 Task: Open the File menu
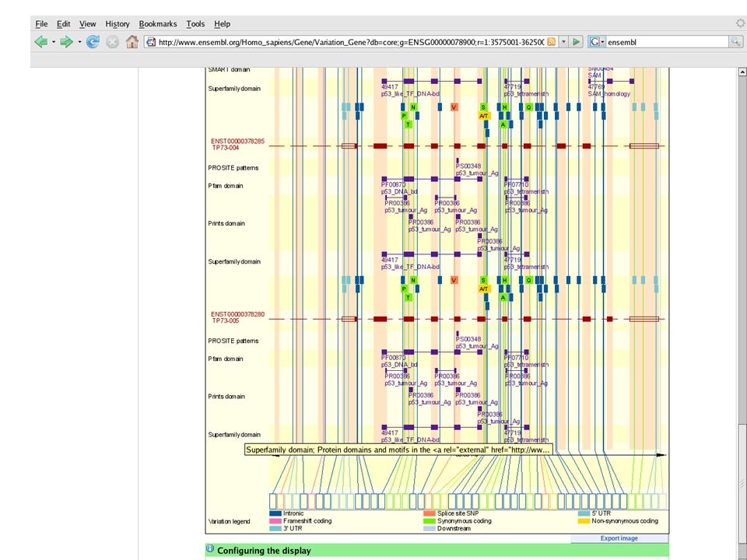41,24
